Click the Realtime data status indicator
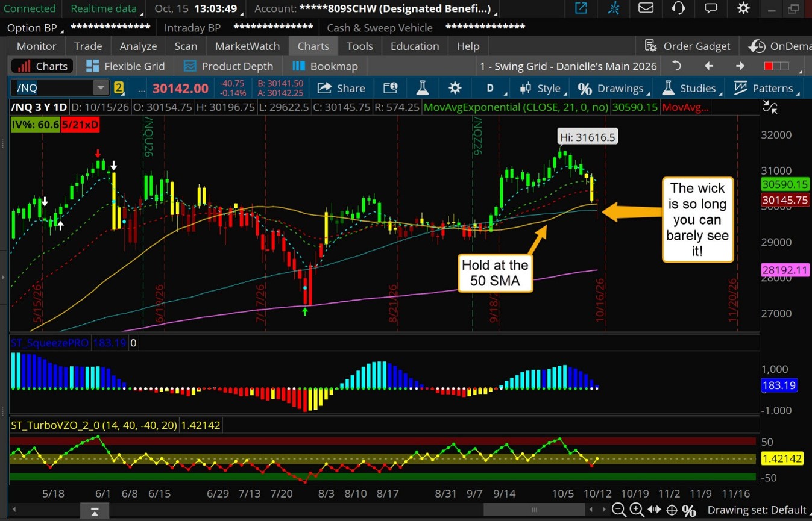Viewport: 812px width, 521px height. click(x=104, y=8)
